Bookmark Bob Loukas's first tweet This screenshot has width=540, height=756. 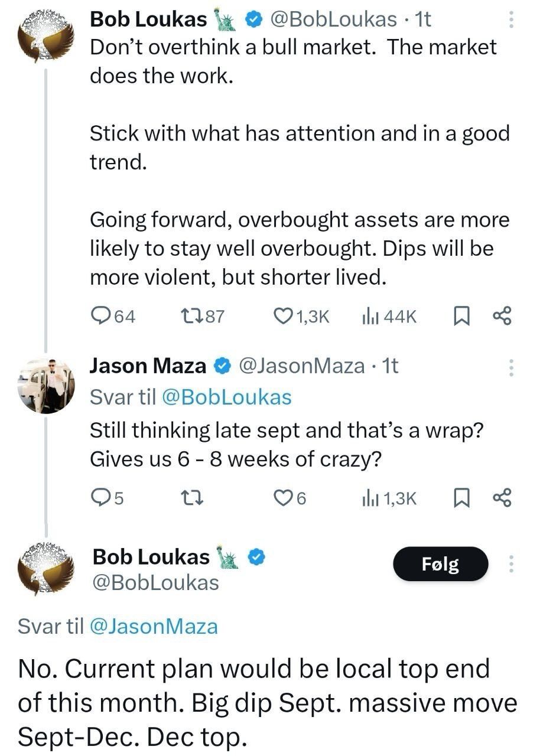(x=460, y=317)
